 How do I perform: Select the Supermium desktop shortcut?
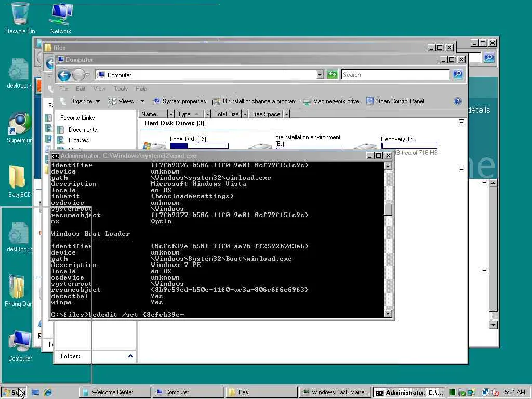pos(19,127)
